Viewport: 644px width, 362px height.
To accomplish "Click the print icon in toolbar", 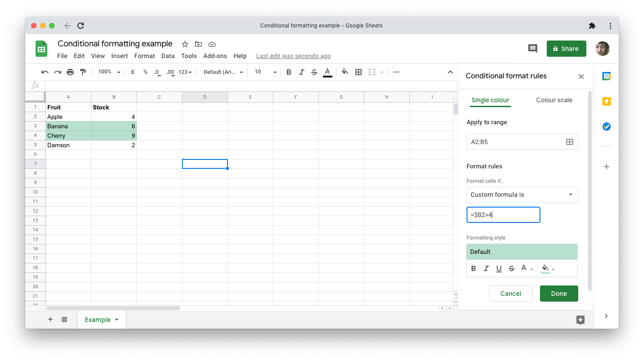I will pos(70,72).
